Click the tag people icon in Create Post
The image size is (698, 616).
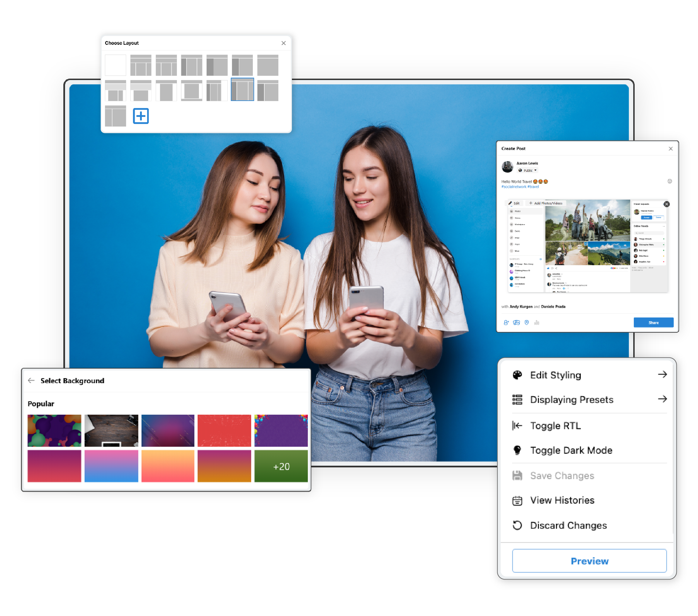pyautogui.click(x=506, y=323)
